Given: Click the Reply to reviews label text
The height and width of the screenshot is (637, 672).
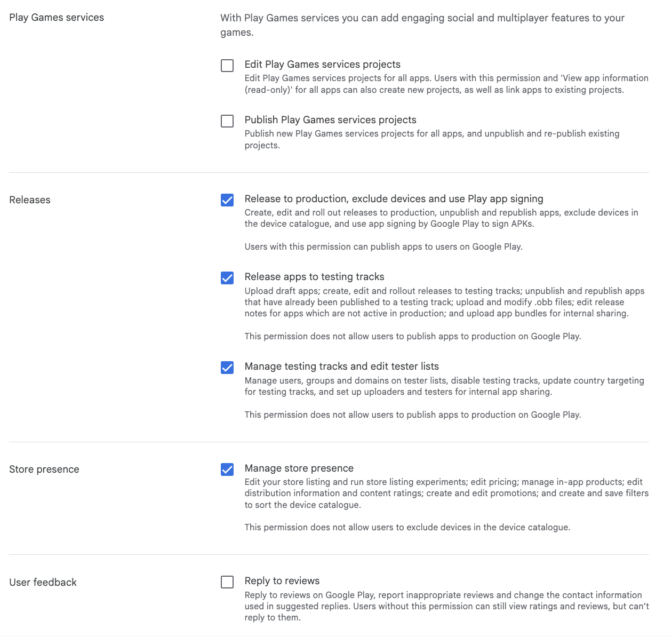Looking at the screenshot, I should (282, 580).
